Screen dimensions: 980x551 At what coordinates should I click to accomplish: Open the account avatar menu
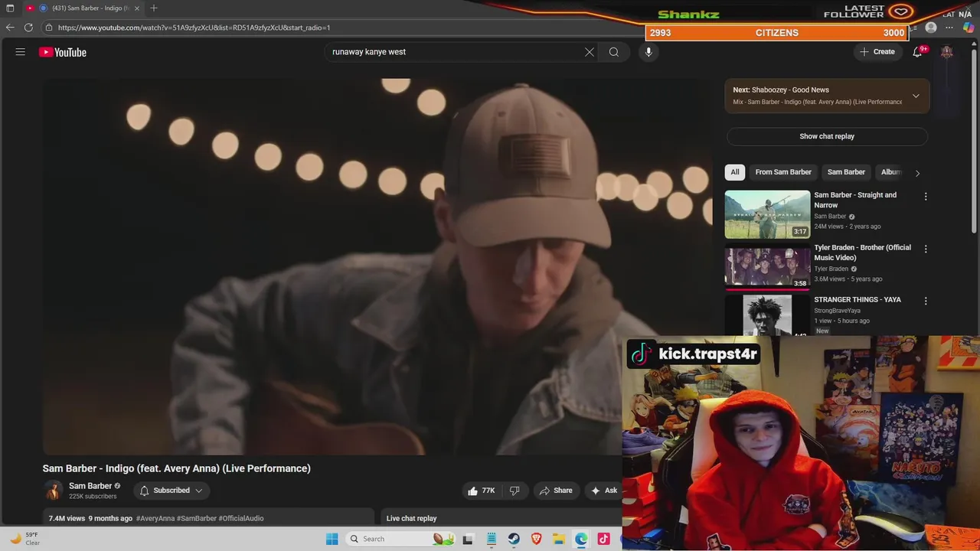(x=947, y=52)
